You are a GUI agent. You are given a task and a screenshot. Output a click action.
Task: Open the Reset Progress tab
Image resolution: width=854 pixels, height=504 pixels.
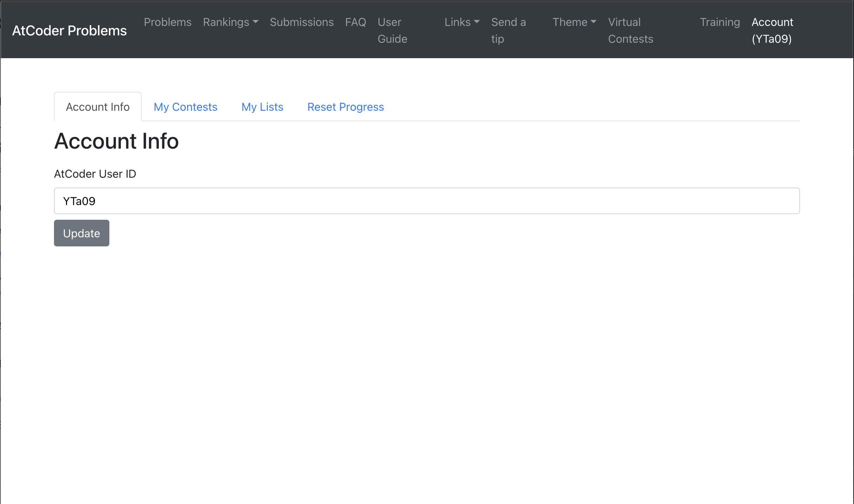(346, 107)
